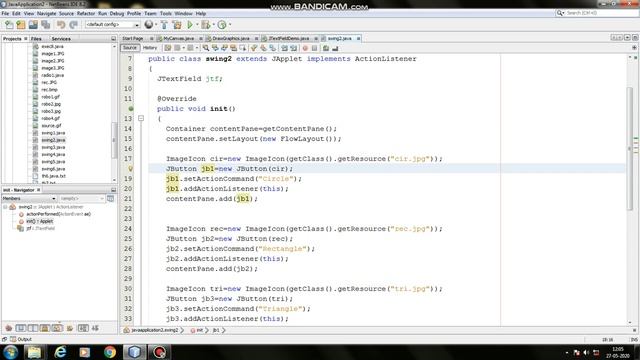Click the globe browser icon in toolbar
Viewport: 640px width, 360px height.
149,25
